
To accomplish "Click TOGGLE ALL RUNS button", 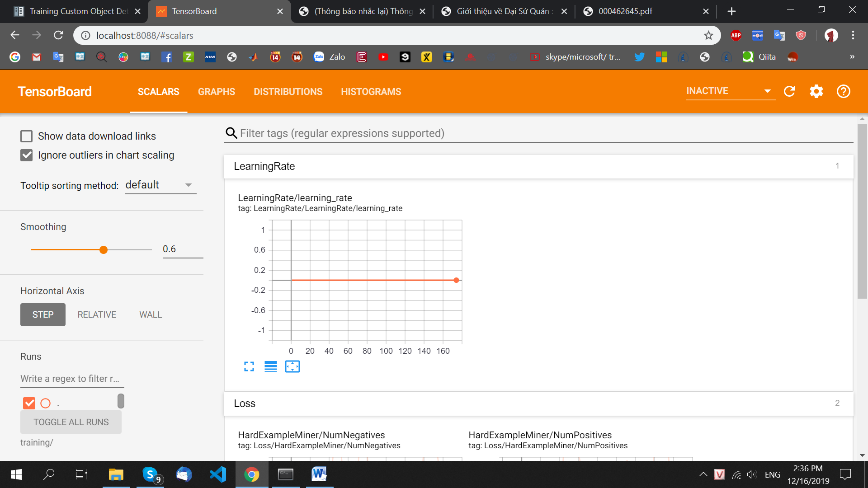I will click(x=71, y=422).
